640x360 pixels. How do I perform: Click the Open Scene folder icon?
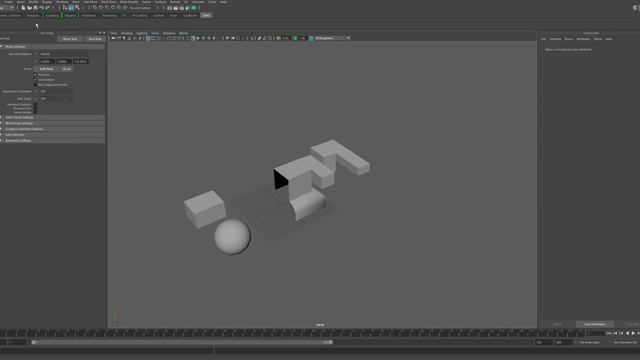tap(29, 8)
